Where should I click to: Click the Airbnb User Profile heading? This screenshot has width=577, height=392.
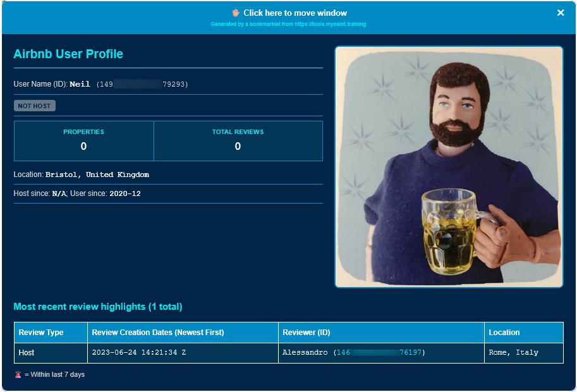click(68, 54)
